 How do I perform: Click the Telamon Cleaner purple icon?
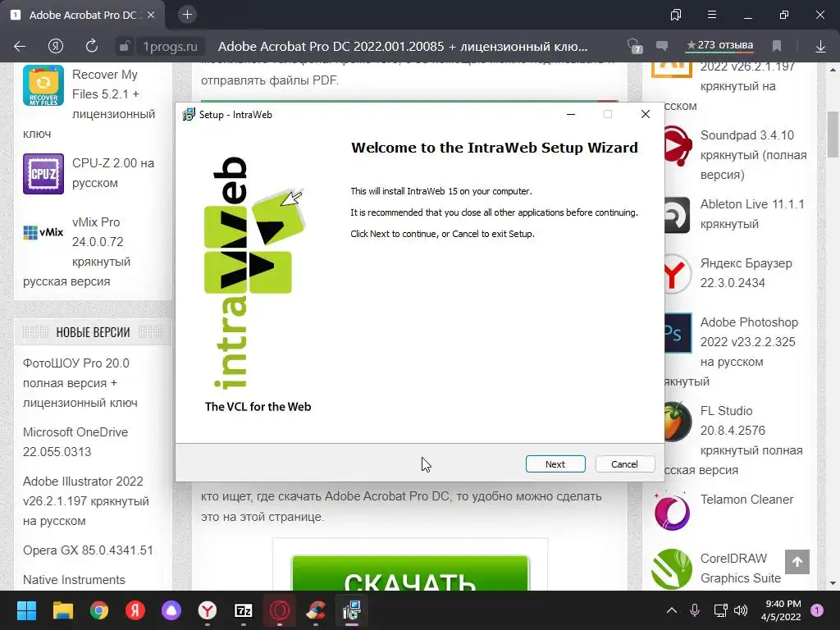(672, 511)
